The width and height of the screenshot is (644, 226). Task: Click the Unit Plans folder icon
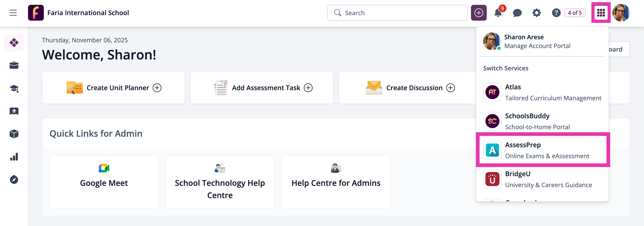tap(74, 88)
